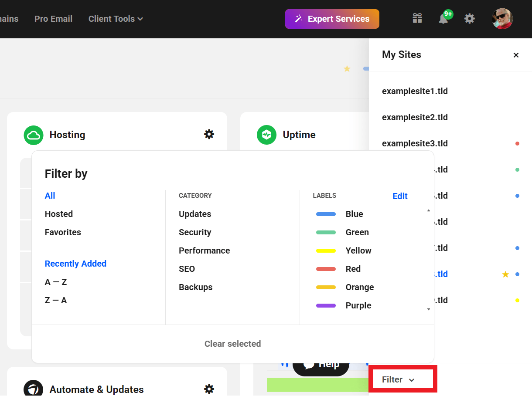
Task: Select the Security category filter
Action: [x=195, y=232]
